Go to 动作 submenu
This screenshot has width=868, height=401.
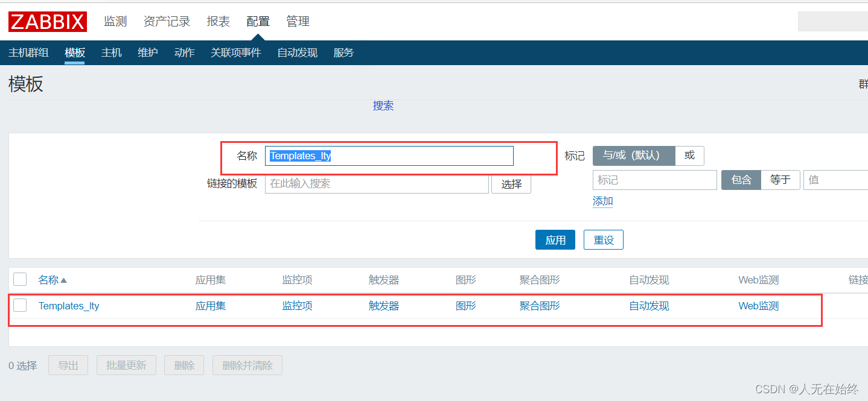coord(184,52)
